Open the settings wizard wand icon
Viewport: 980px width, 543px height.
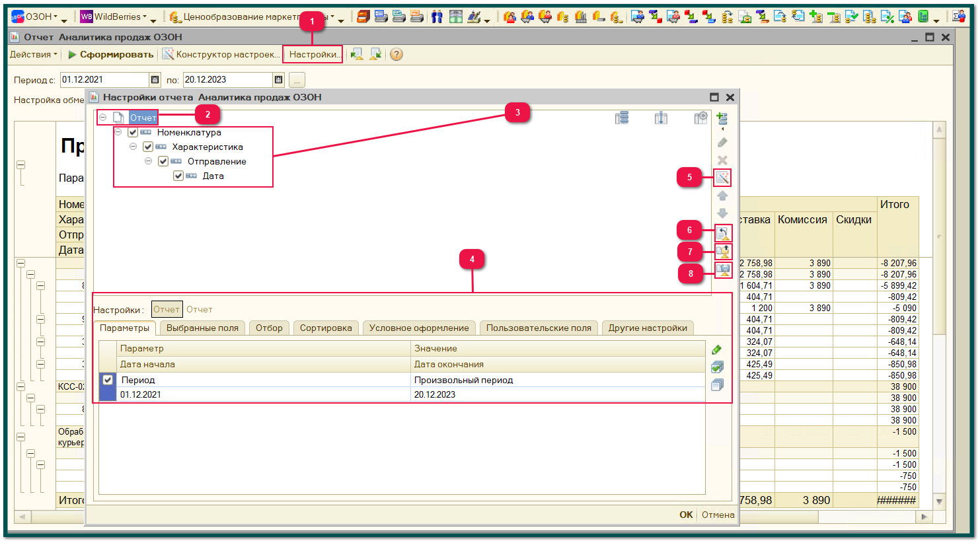[722, 178]
